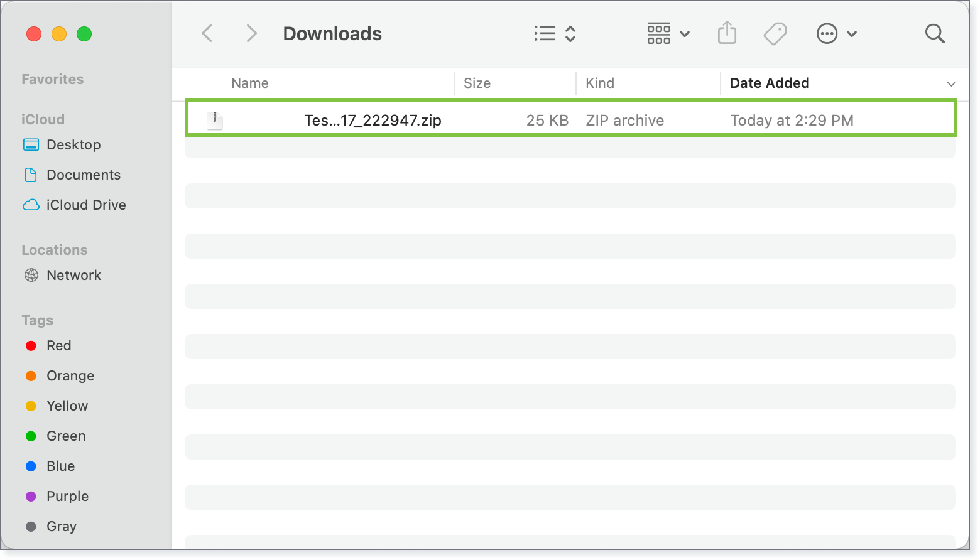Click the Today at 2:29 PM cell

[792, 120]
